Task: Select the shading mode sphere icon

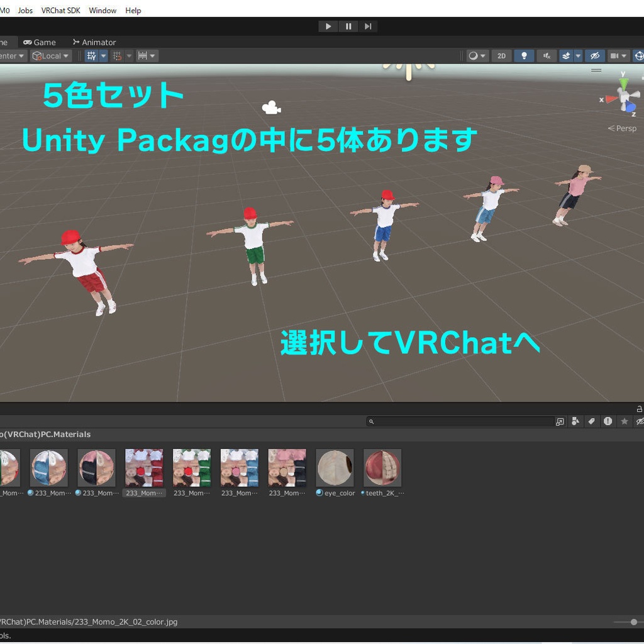Action: click(473, 56)
